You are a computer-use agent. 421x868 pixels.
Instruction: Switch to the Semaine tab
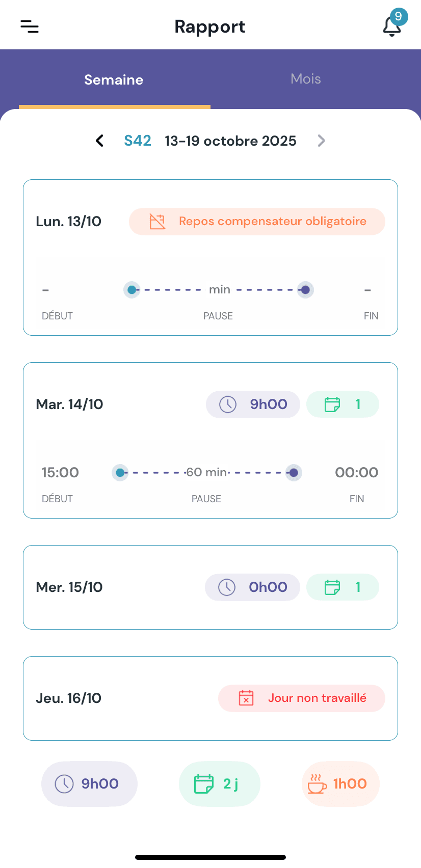tap(114, 80)
